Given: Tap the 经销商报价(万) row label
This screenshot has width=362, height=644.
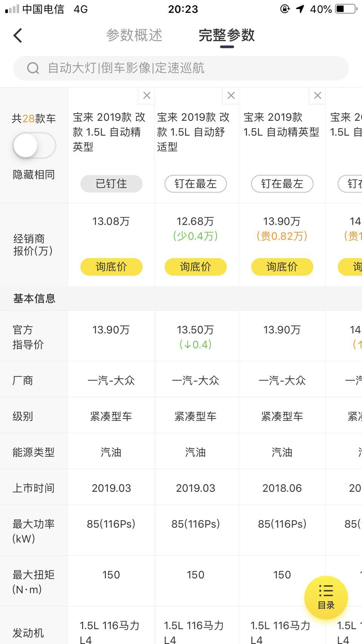Looking at the screenshot, I should [33, 245].
